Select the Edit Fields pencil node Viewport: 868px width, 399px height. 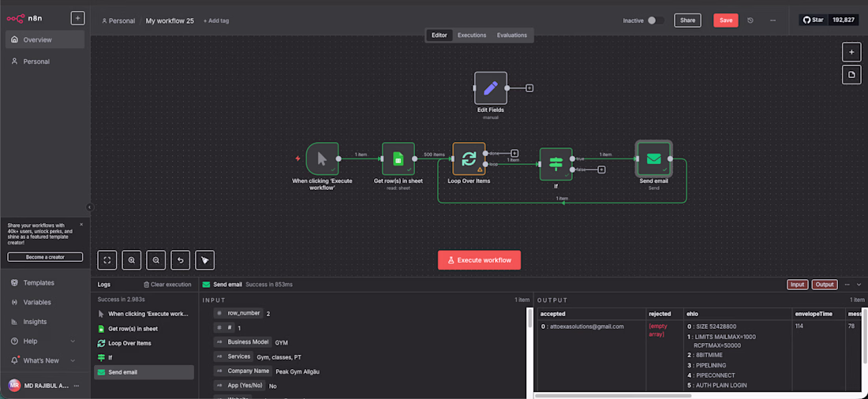tap(491, 88)
